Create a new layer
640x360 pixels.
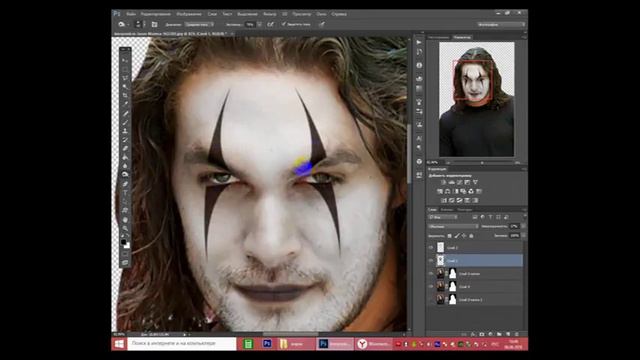coord(508,334)
